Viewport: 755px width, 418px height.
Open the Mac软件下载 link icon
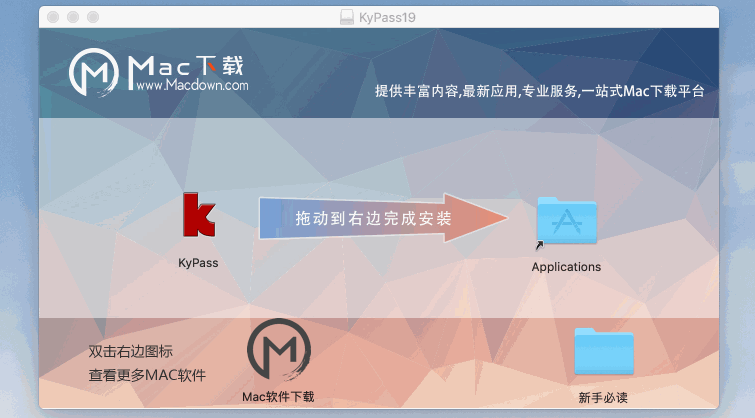pyautogui.click(x=279, y=349)
